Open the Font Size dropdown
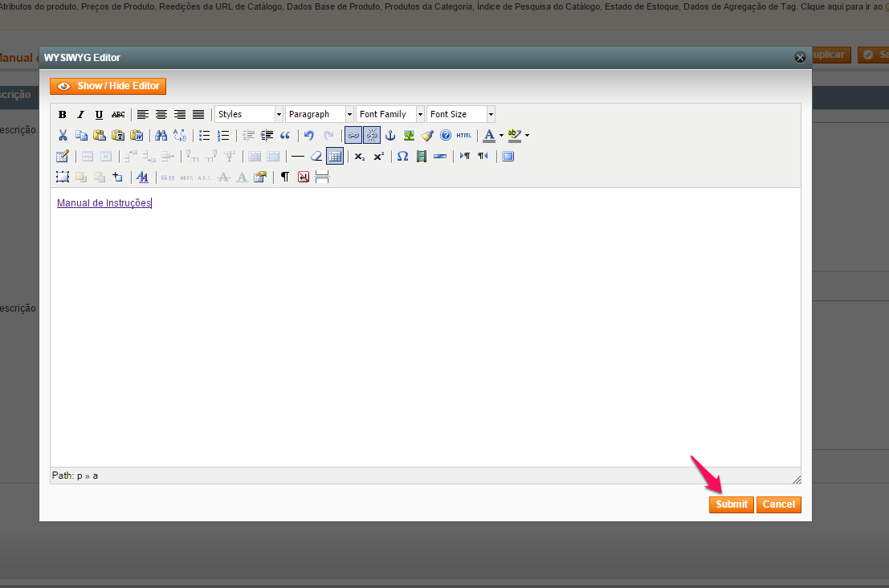The image size is (889, 588). click(461, 114)
